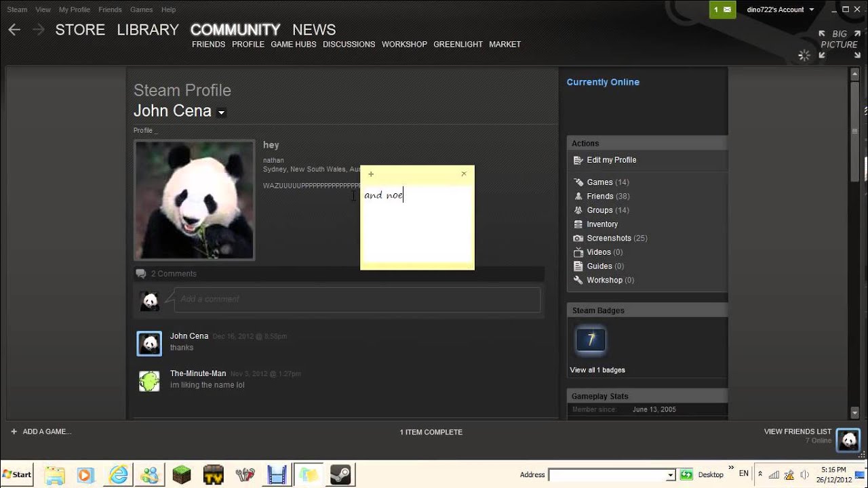Click the volume speaker tray icon
Screen dimensions: 868x488
(x=805, y=474)
